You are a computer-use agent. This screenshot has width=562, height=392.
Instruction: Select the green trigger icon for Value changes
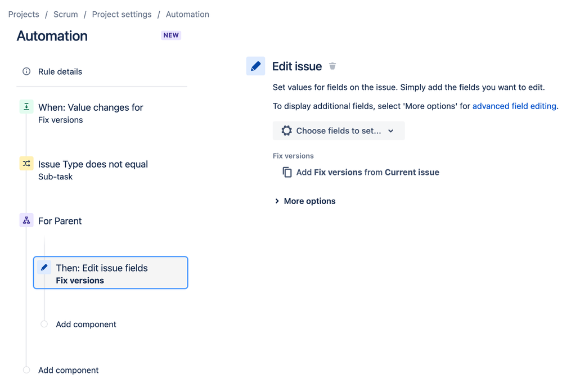coord(26,107)
